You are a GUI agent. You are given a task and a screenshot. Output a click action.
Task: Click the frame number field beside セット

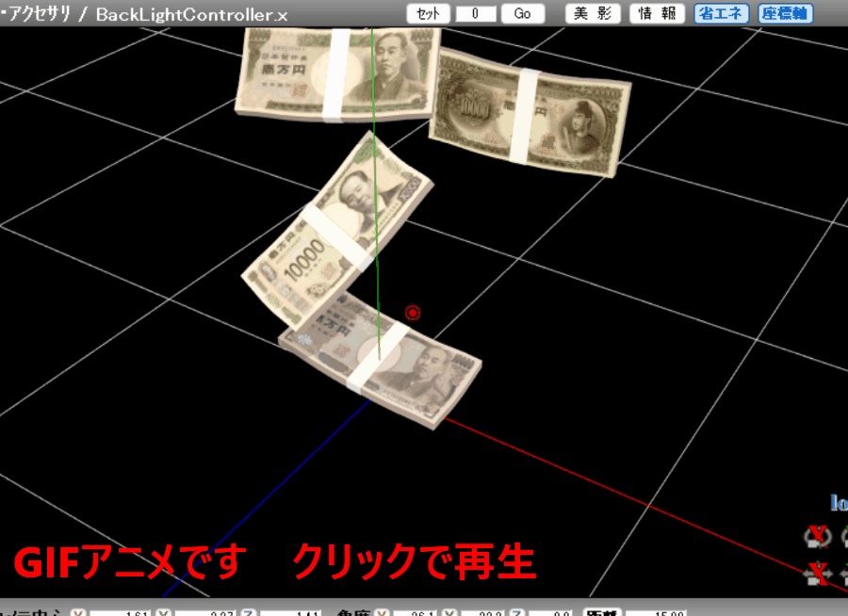[x=476, y=13]
